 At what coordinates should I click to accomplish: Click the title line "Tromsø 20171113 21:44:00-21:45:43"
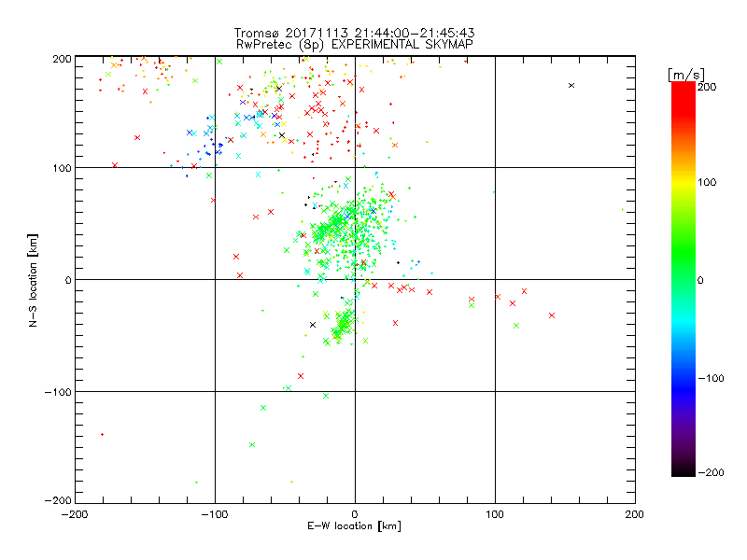tap(354, 33)
